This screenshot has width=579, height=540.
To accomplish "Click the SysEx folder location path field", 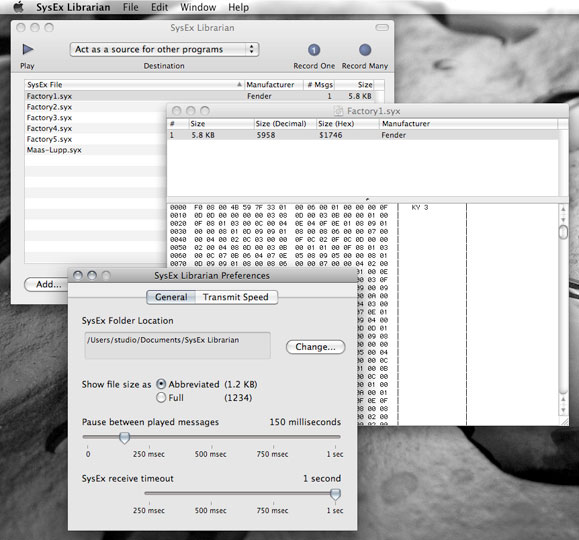I will pyautogui.click(x=178, y=345).
